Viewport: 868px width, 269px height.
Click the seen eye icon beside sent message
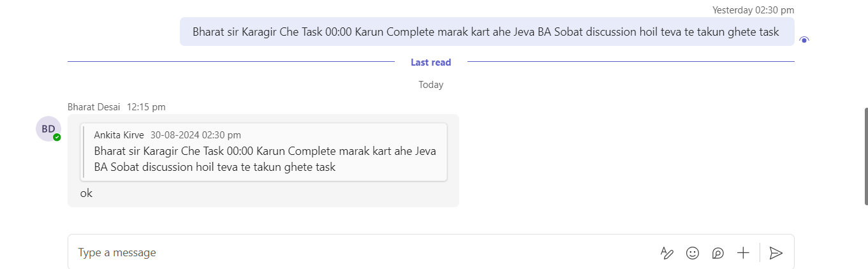(x=804, y=40)
